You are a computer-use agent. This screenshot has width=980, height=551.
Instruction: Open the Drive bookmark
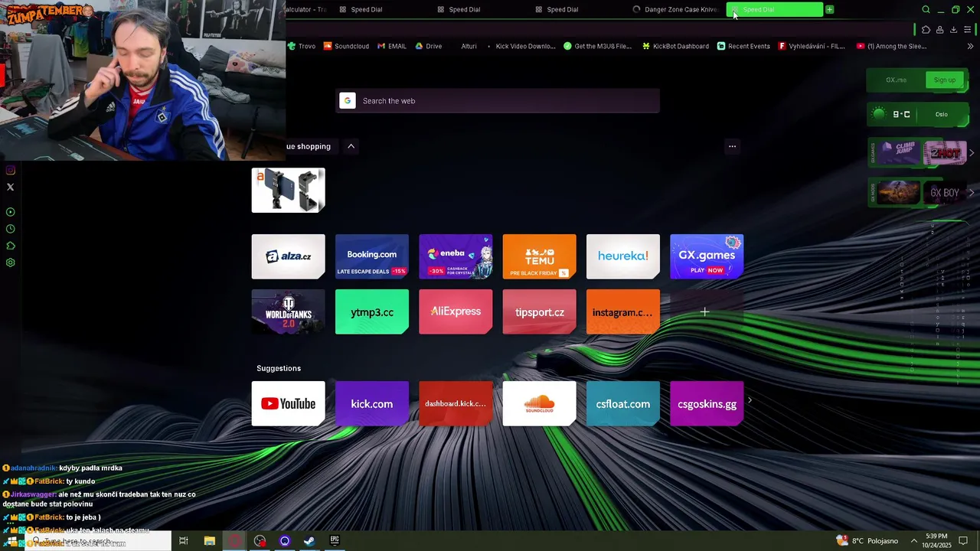[429, 46]
